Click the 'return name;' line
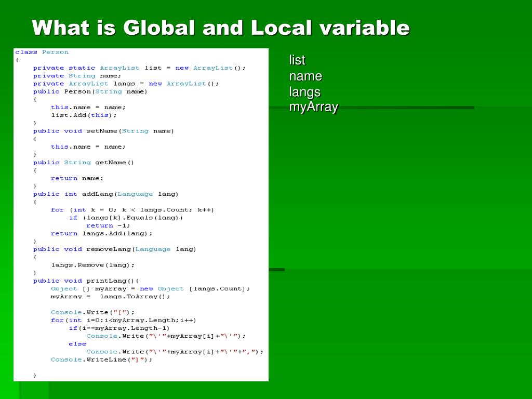This screenshot has width=532, height=399. coord(77,178)
